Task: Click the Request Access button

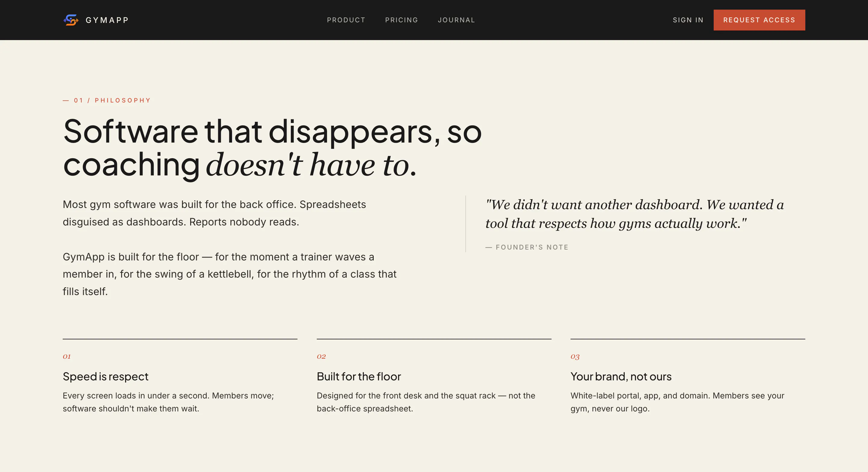Action: pos(759,20)
